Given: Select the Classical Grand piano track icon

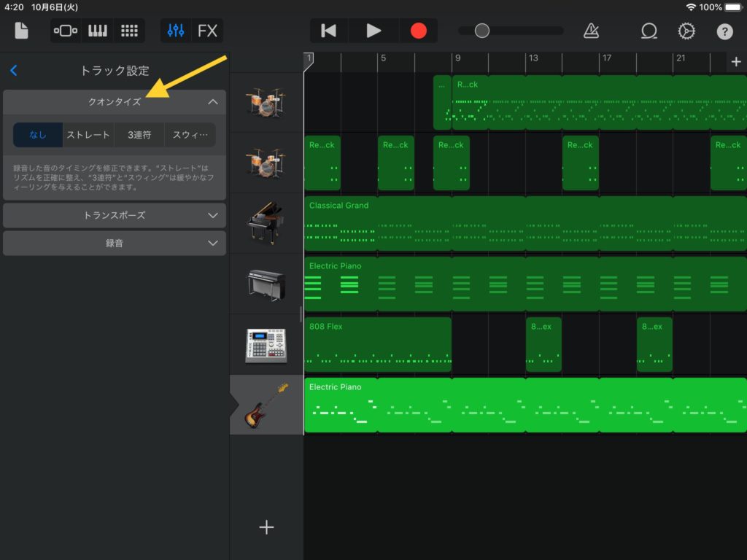Looking at the screenshot, I should [267, 223].
